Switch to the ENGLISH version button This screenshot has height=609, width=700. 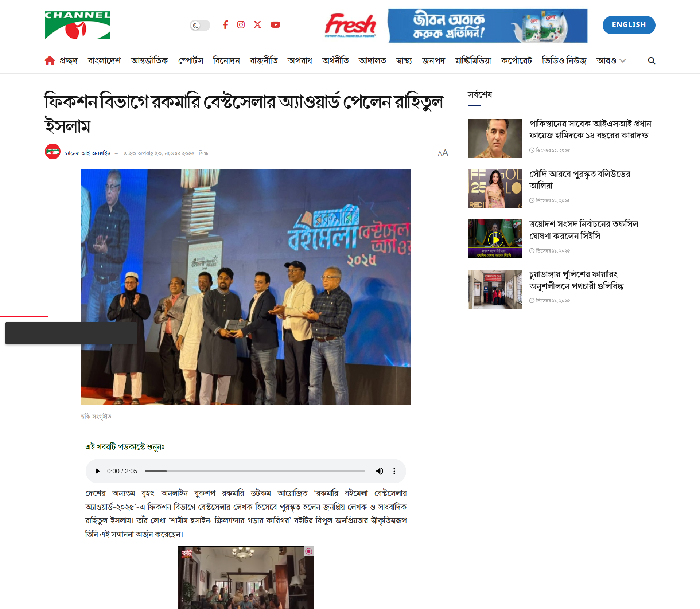[x=629, y=25]
